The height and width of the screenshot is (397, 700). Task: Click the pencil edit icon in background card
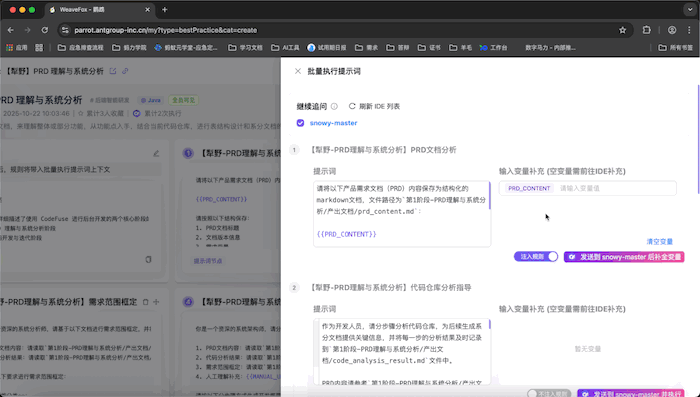click(156, 153)
